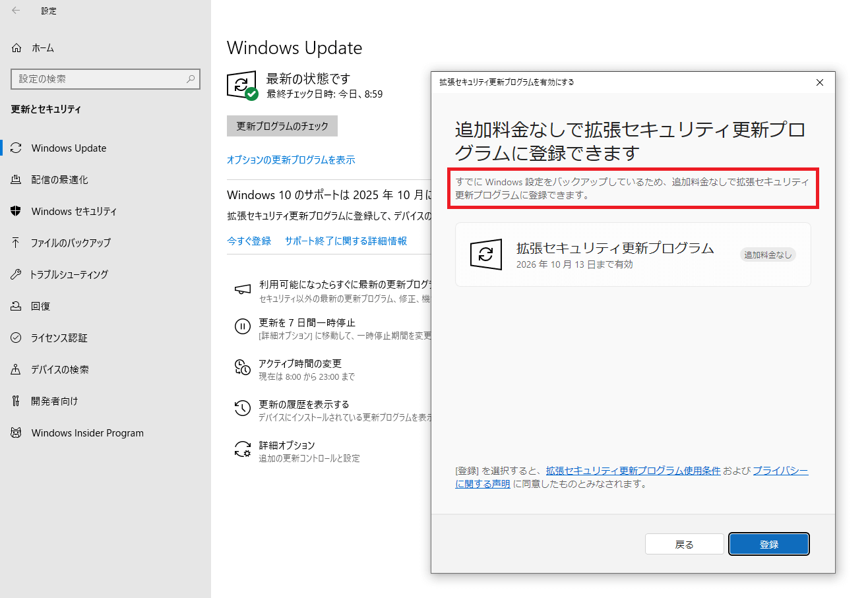The height and width of the screenshot is (598, 868).
Task: Click the Home icon in sidebar
Action: click(x=16, y=48)
